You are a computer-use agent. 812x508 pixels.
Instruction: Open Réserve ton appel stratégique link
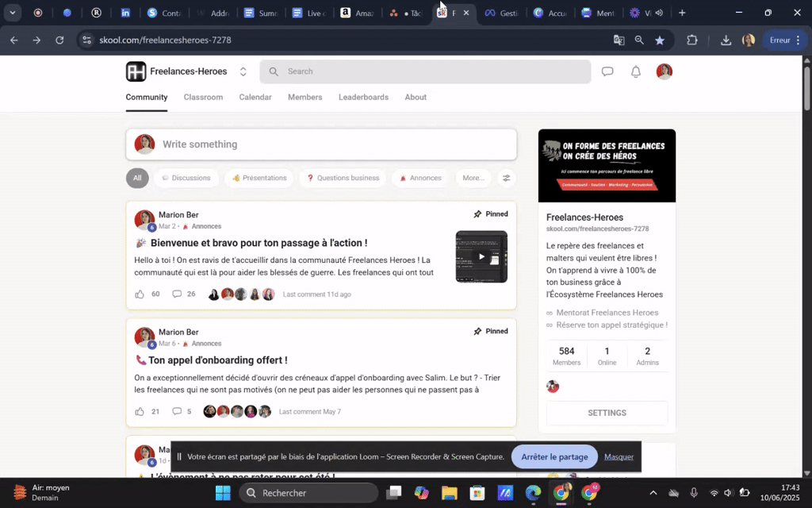click(611, 325)
